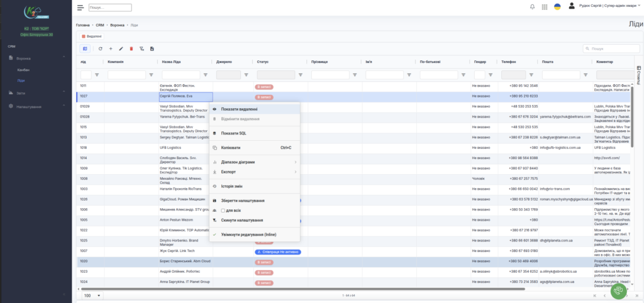Choose "Історія змін" from context menu
644x303 pixels.
(x=231, y=186)
